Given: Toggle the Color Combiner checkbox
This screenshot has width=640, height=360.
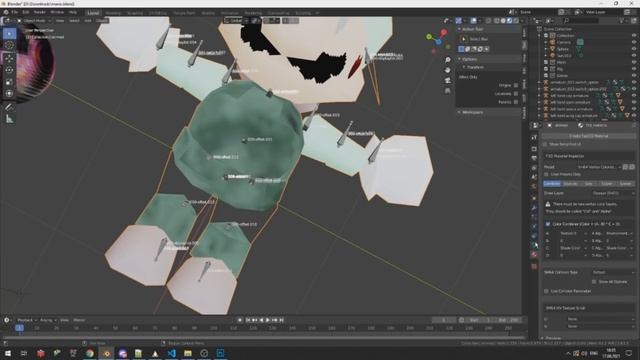Looking at the screenshot, I should (548, 224).
